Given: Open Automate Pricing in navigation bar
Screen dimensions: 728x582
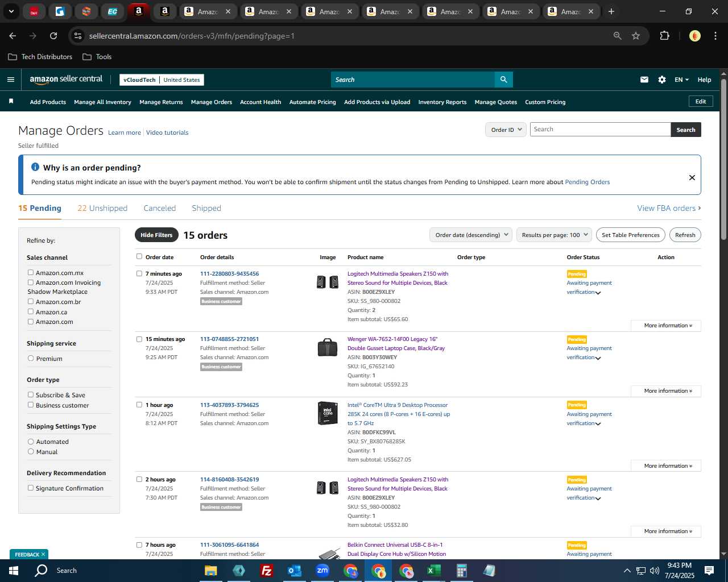Looking at the screenshot, I should [313, 102].
